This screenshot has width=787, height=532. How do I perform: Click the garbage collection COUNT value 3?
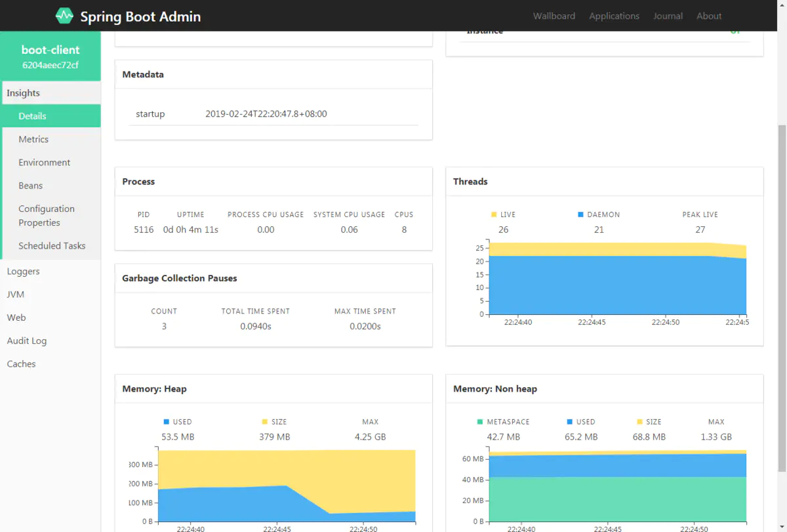pyautogui.click(x=164, y=326)
